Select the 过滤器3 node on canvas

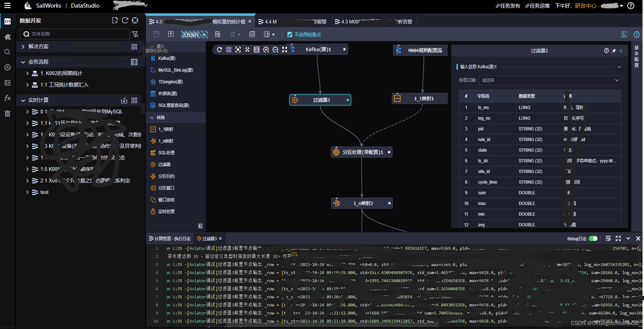[x=320, y=100]
